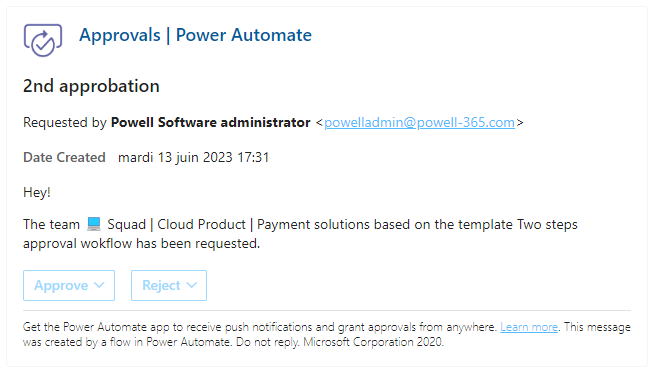Expand the Reject dropdown chevron

click(x=191, y=285)
